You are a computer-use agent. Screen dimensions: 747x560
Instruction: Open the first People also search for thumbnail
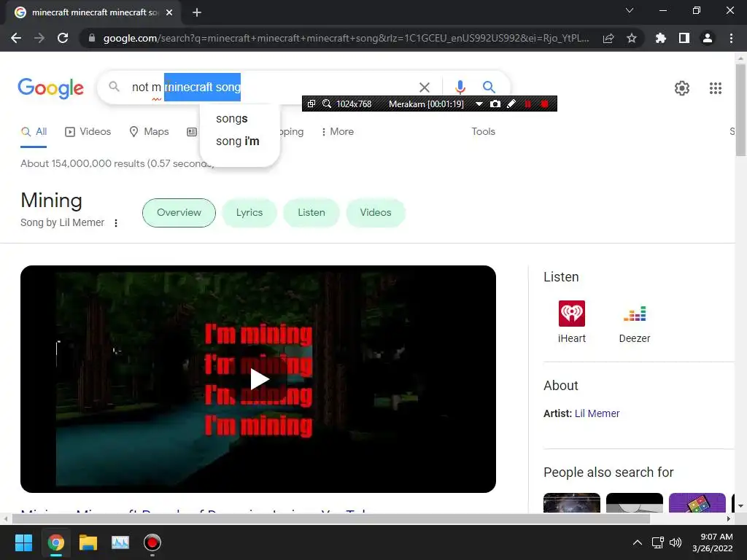[572, 503]
